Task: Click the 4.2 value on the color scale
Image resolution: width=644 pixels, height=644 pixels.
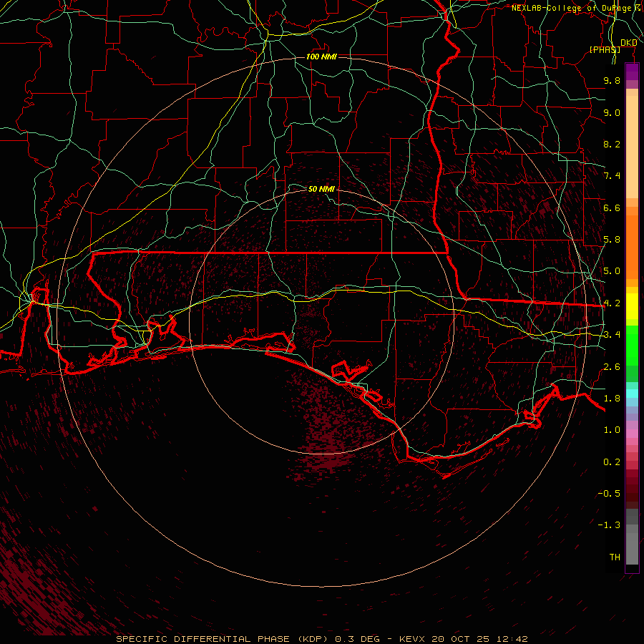Action: 612,303
